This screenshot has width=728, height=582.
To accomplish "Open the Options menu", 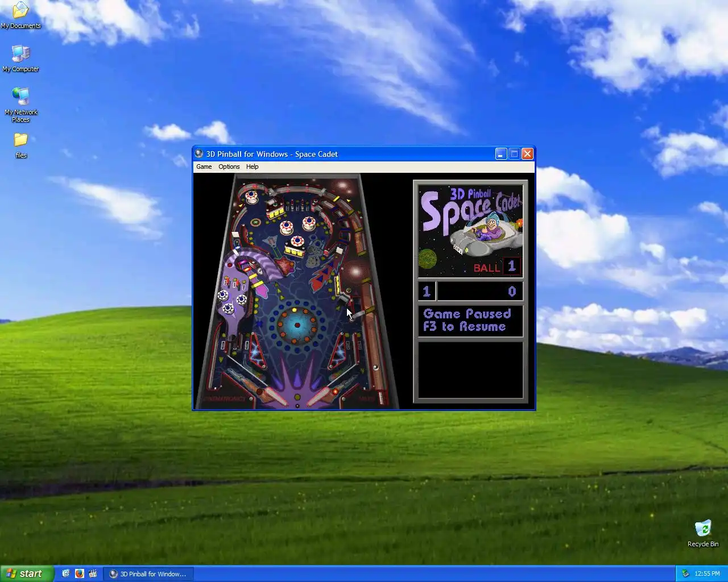I will point(229,167).
